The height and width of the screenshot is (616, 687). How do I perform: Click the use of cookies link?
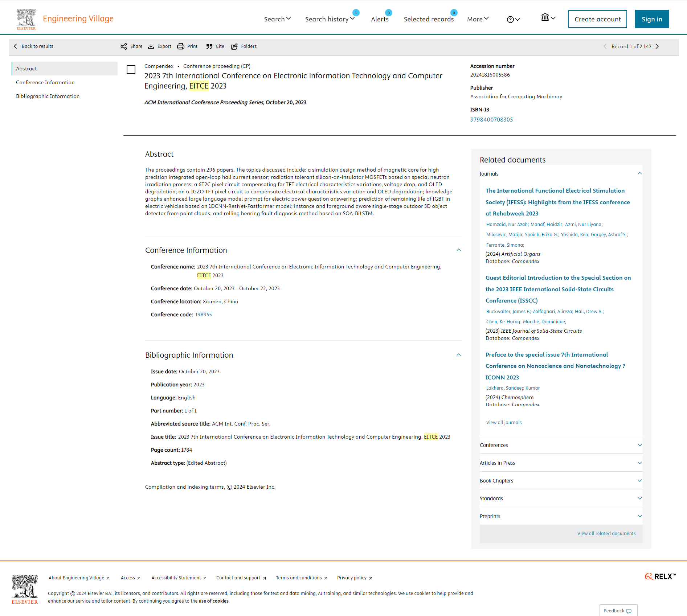point(214,601)
